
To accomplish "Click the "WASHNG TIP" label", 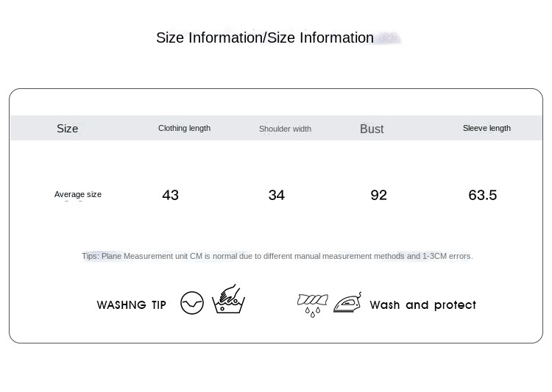I will tap(132, 304).
